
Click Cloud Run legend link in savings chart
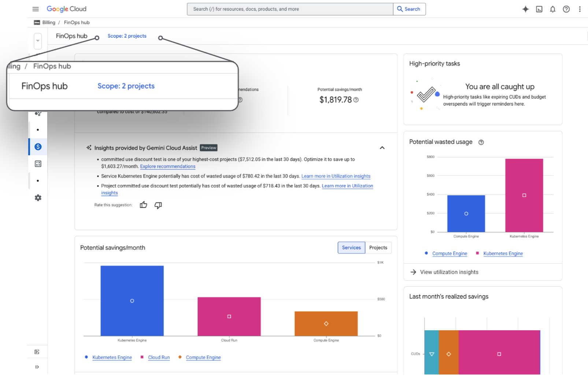click(x=159, y=357)
